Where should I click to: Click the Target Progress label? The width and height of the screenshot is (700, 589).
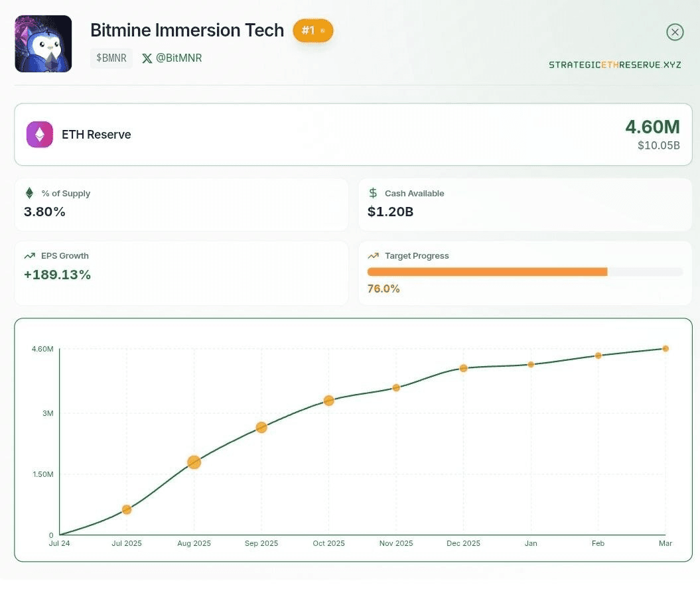tap(417, 255)
